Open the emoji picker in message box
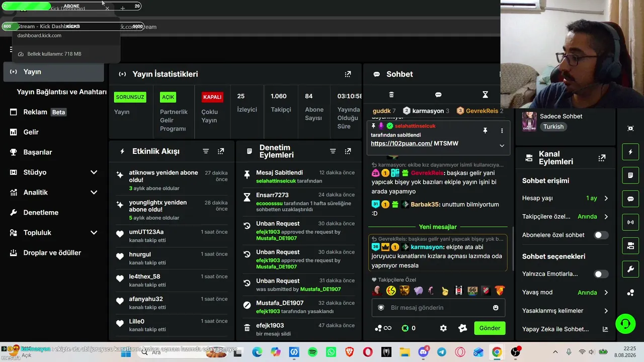Screen dimensions: 644x362 496,308
